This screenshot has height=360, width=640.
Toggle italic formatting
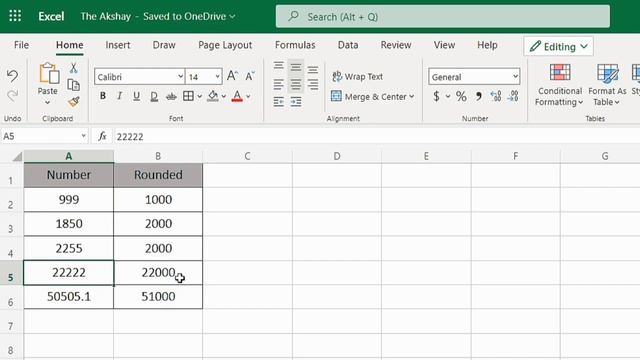tap(120, 96)
